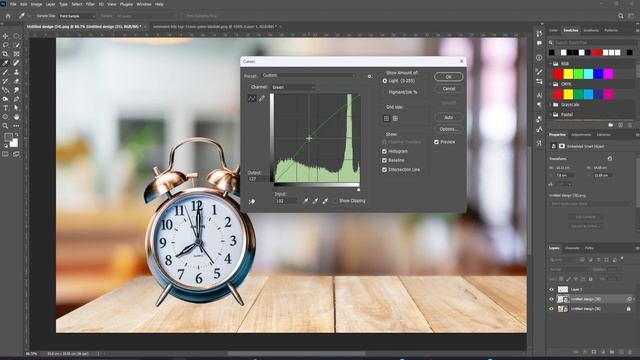Click OK in the Curves dialog

449,77
